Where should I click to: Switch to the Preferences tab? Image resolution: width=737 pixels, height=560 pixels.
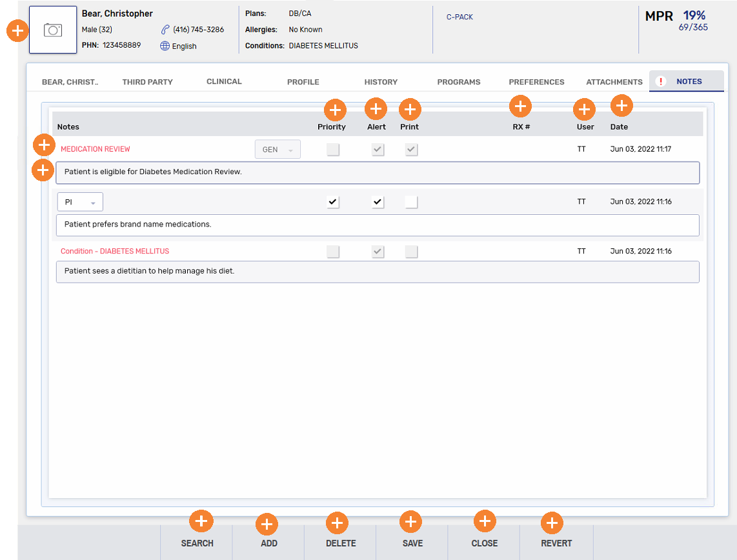pyautogui.click(x=536, y=82)
